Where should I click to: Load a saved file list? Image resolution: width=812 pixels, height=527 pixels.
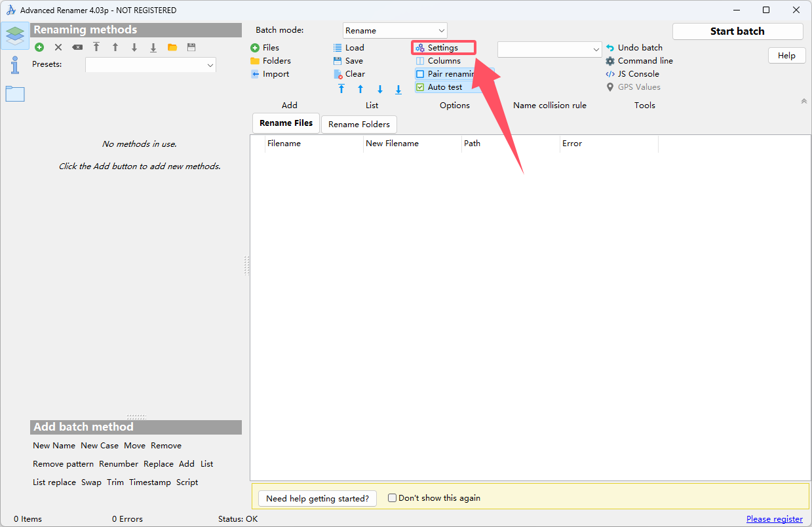pos(349,48)
